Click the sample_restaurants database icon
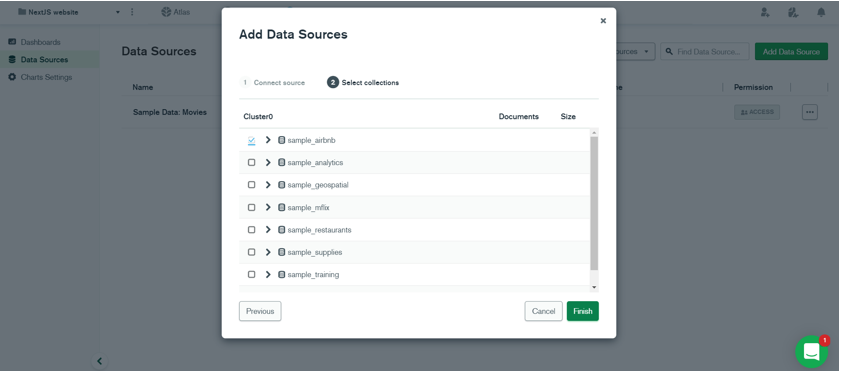Image resolution: width=841 pixels, height=373 pixels. click(x=282, y=230)
